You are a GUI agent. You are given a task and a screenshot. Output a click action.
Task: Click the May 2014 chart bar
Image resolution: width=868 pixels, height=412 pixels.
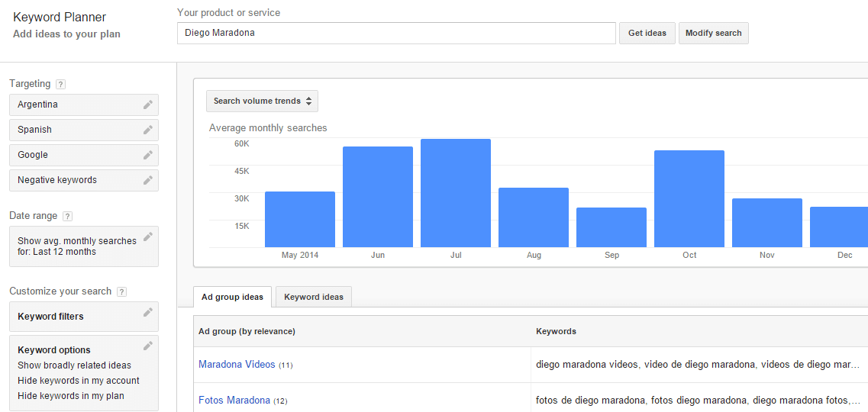pyautogui.click(x=300, y=220)
